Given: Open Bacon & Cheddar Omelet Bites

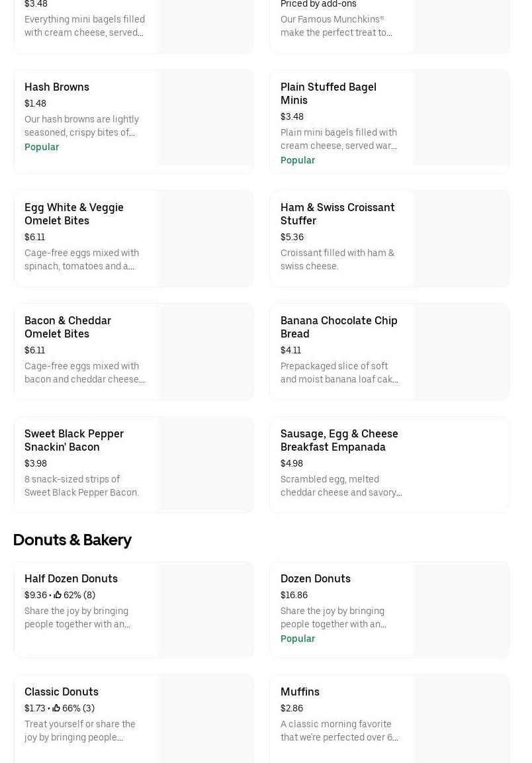Looking at the screenshot, I should tap(67, 327).
